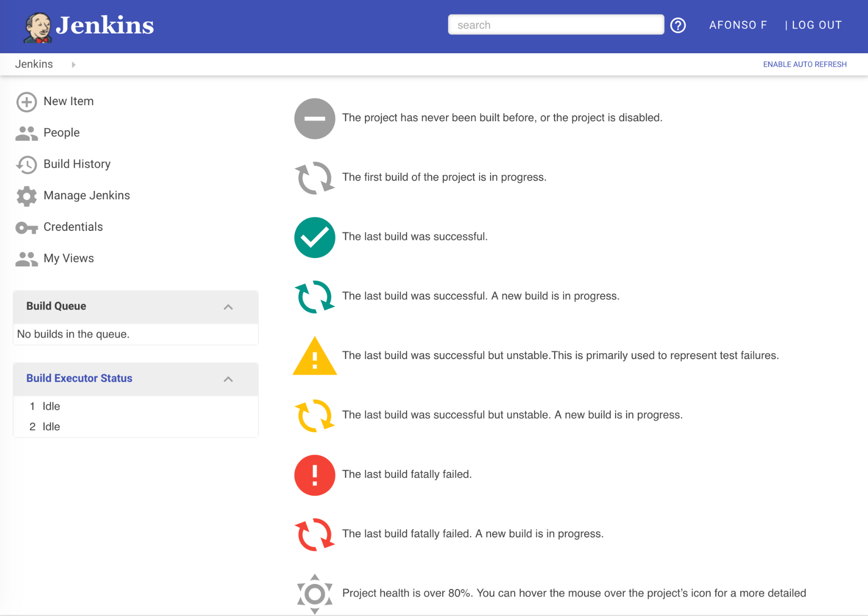This screenshot has height=616, width=868.
Task: Open the AFONSO F user profile
Action: [x=738, y=25]
